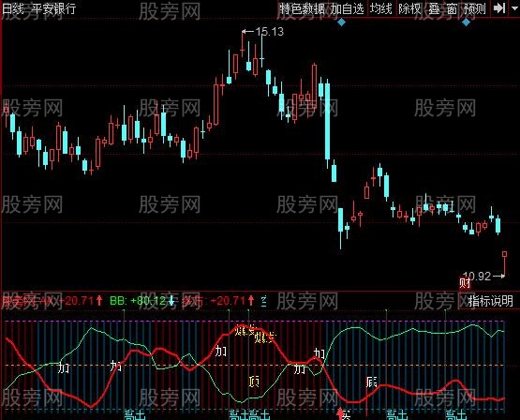Click the white 底 bottom signal marker
This screenshot has width=520, height=420.
pos(372,382)
